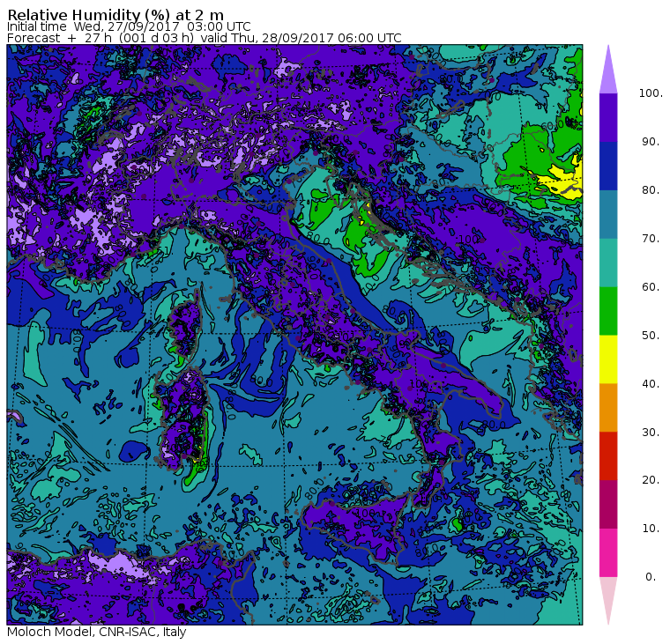Click the '100.' colorbar label
Image resolution: width=670 pixels, height=644 pixels.
pos(651,93)
